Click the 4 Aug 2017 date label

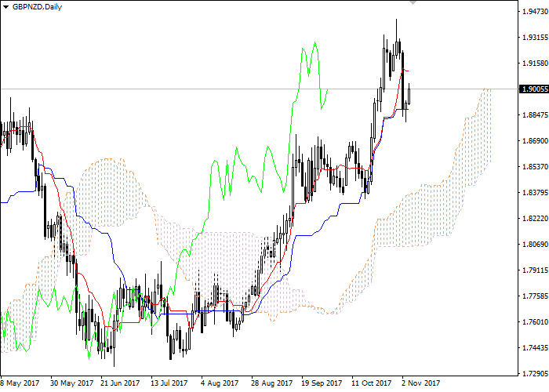pyautogui.click(x=220, y=383)
